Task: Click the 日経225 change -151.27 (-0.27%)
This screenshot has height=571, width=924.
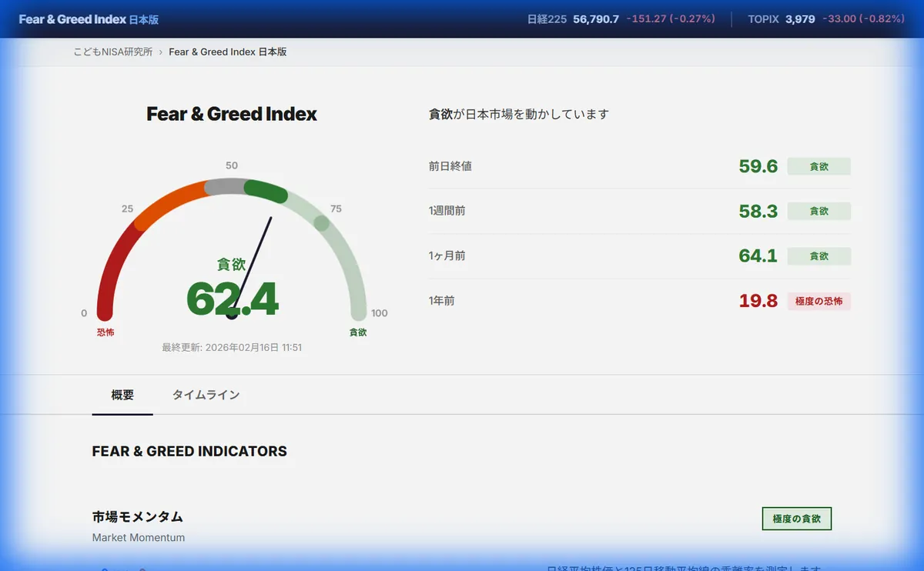Action: pyautogui.click(x=671, y=19)
